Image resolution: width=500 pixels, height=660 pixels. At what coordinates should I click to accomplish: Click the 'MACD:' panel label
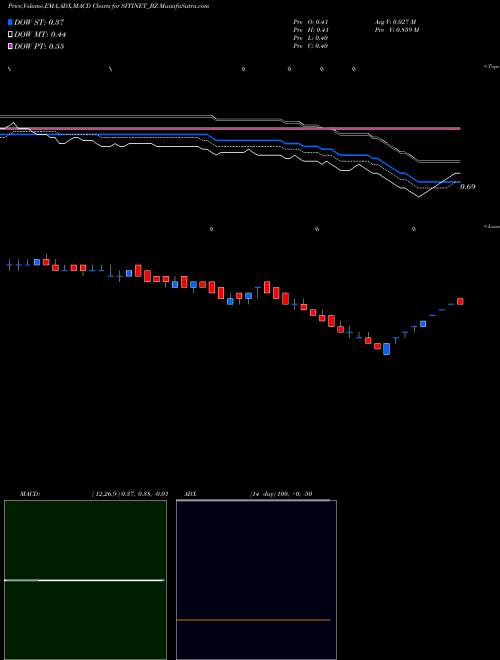[30, 494]
